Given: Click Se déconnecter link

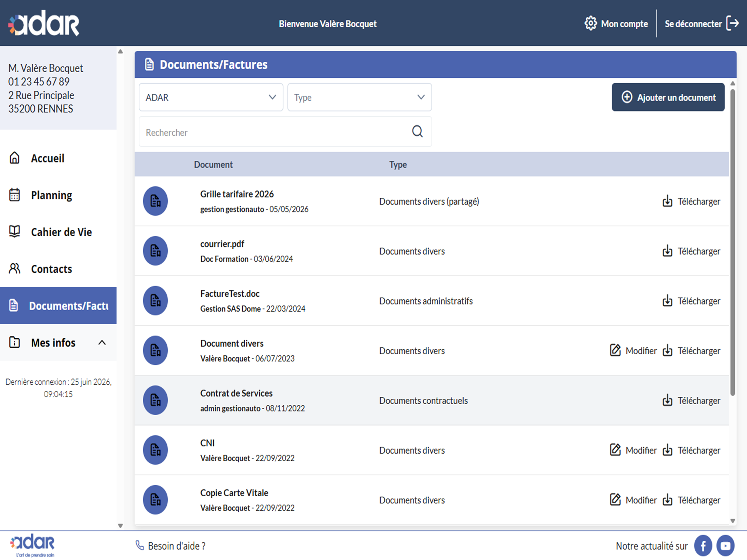Looking at the screenshot, I should [x=693, y=24].
